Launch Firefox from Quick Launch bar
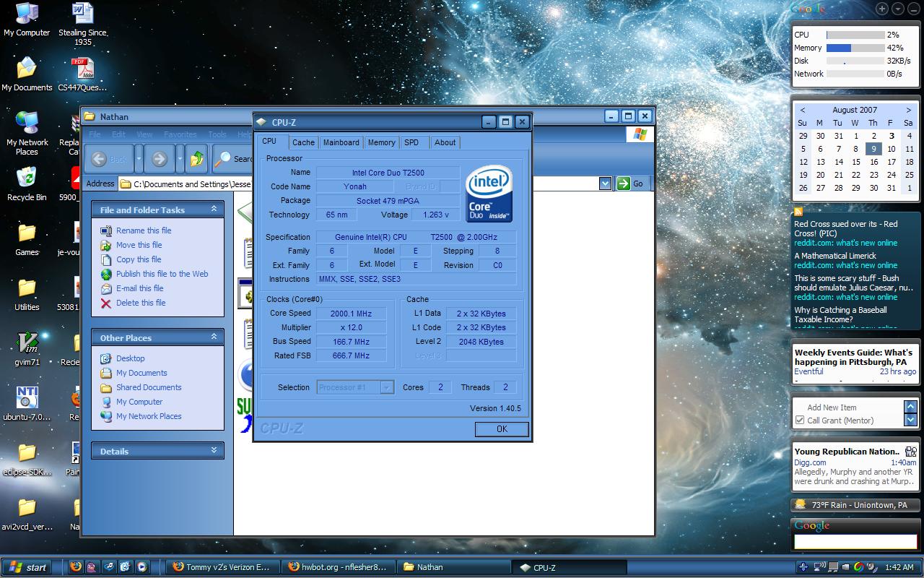924x578 pixels. [x=75, y=567]
